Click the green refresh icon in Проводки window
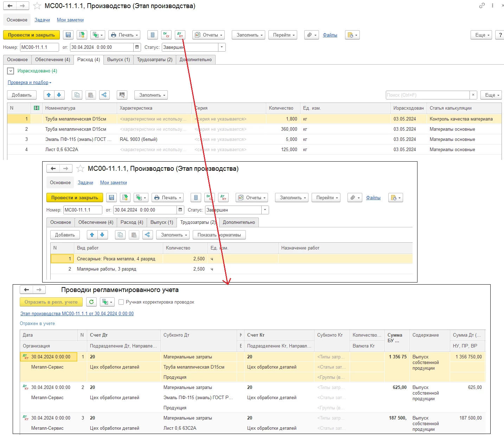 pyautogui.click(x=91, y=302)
